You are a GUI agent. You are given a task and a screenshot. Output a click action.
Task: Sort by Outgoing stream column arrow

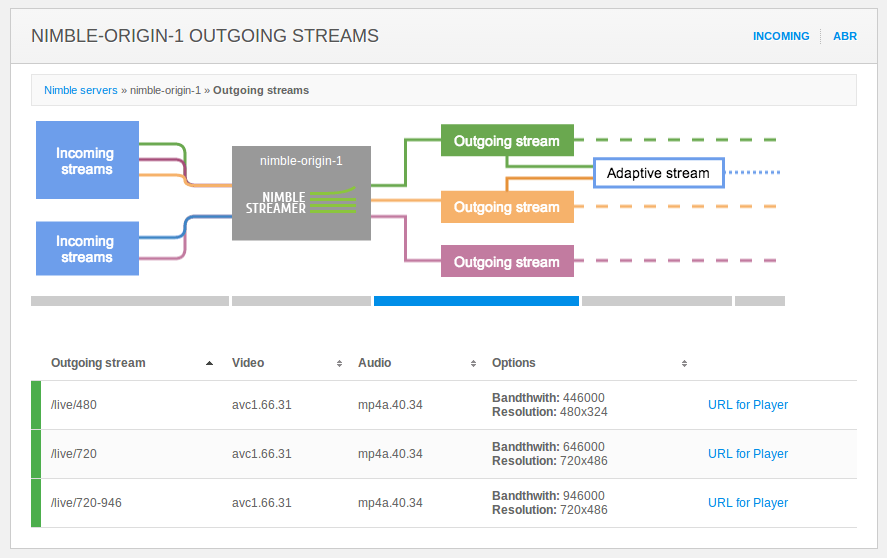(x=209, y=363)
